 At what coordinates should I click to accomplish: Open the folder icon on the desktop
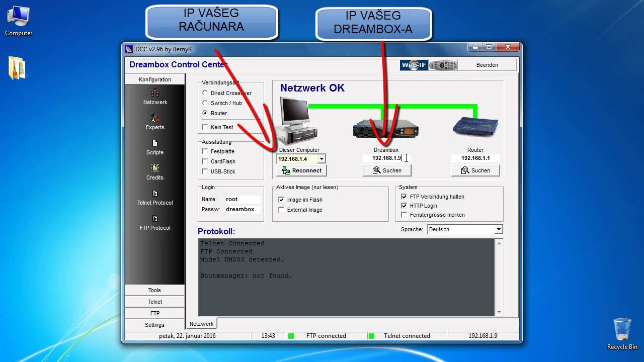[17, 67]
